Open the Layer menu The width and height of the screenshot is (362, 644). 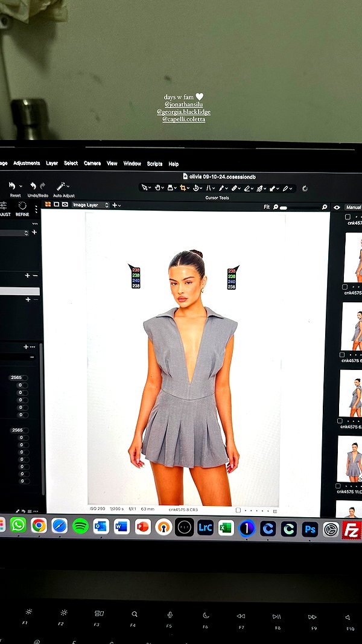(52, 163)
